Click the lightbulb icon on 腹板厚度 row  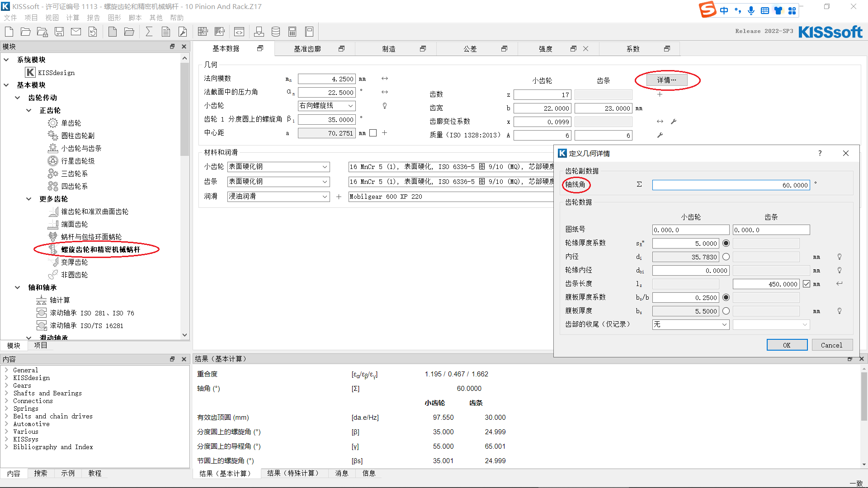(x=840, y=311)
